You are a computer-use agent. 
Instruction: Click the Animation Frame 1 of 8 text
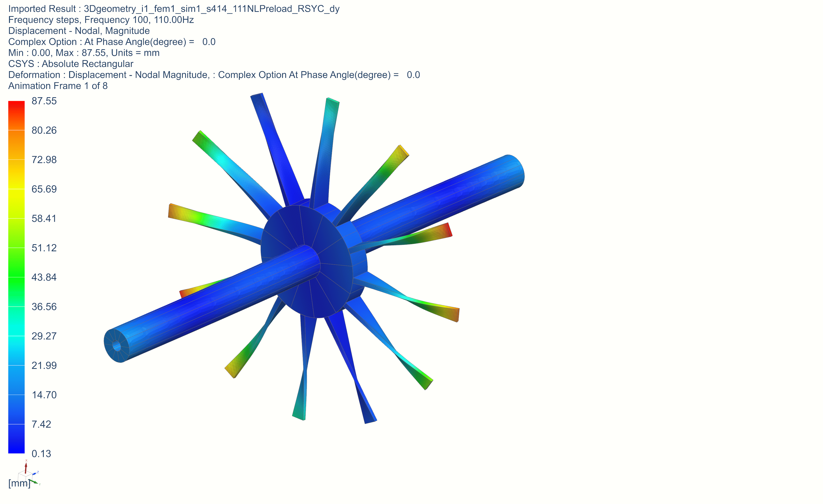58,86
